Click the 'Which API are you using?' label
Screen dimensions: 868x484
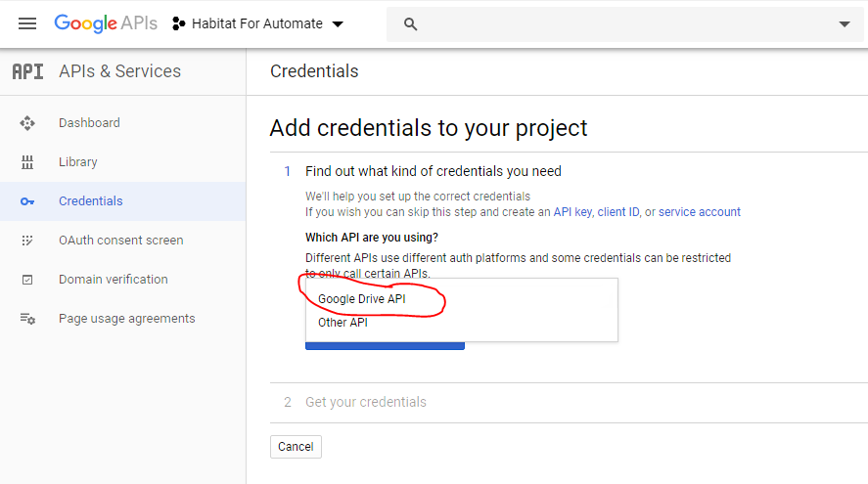point(372,238)
